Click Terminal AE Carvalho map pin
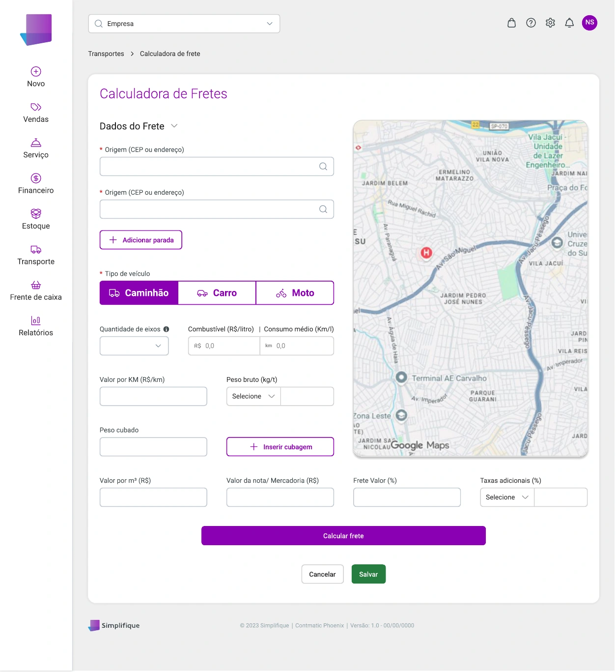This screenshot has width=616, height=672. coord(401,377)
